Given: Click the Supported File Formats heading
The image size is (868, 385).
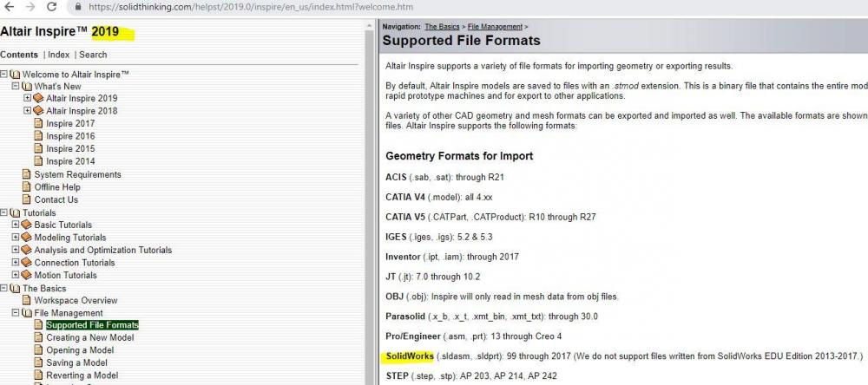Looking at the screenshot, I should click(461, 41).
